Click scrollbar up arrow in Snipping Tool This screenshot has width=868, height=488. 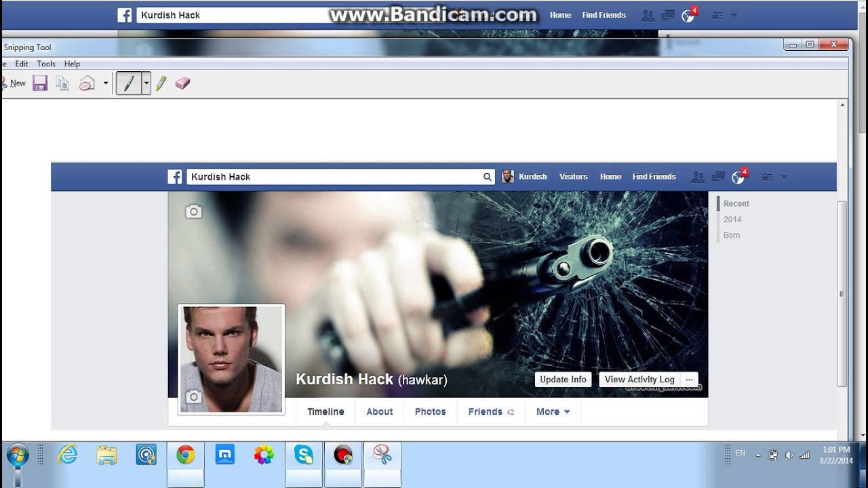pos(843,105)
